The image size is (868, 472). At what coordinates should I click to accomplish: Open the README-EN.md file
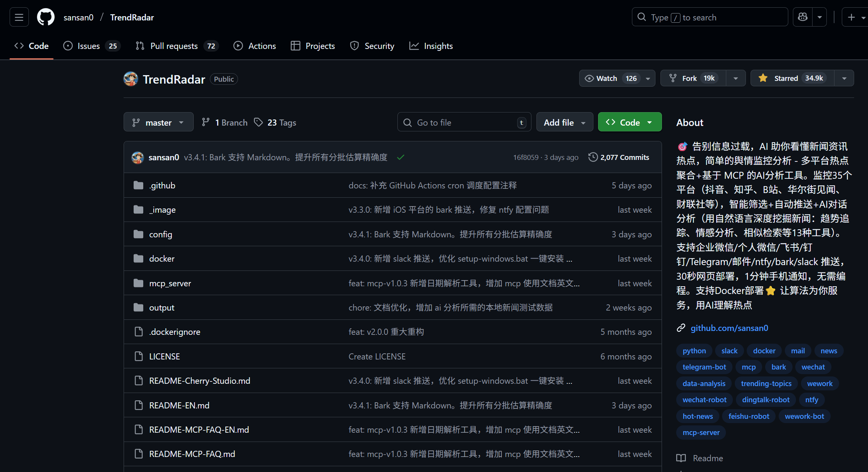tap(179, 405)
